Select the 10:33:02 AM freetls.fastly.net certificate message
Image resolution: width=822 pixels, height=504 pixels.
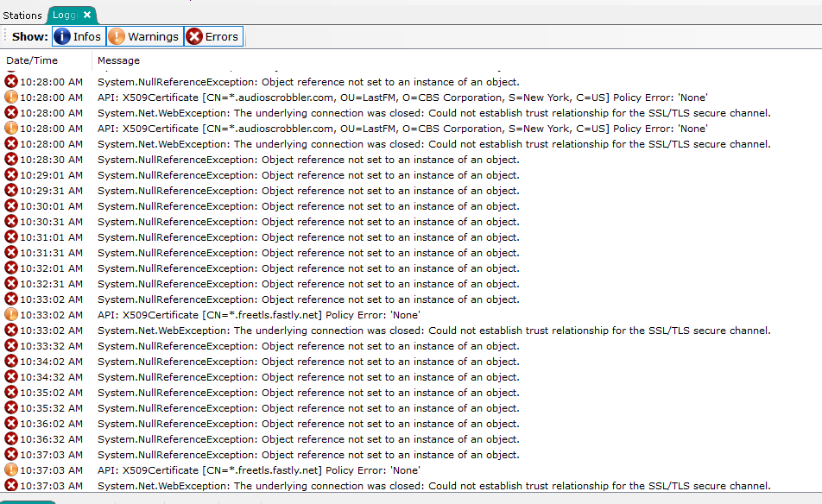coord(259,315)
